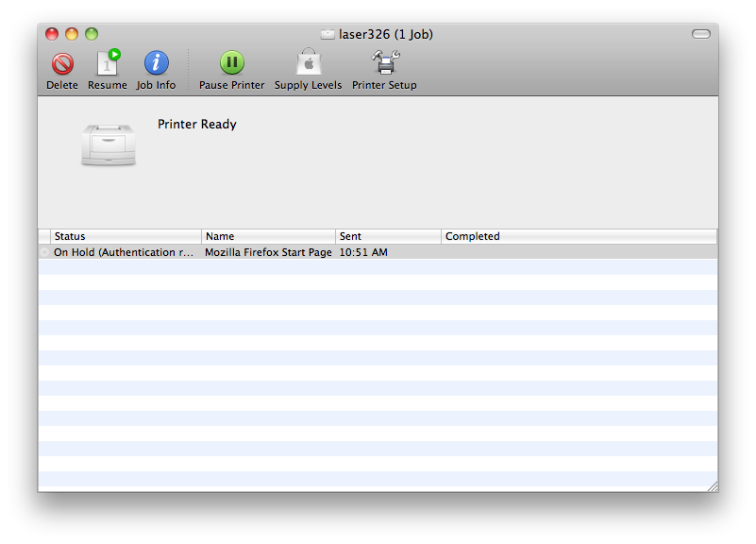Click the Delete job icon
The image size is (756, 544).
[62, 64]
